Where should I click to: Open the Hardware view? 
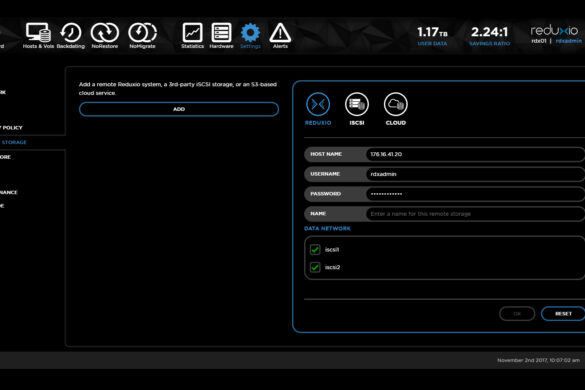tap(221, 36)
